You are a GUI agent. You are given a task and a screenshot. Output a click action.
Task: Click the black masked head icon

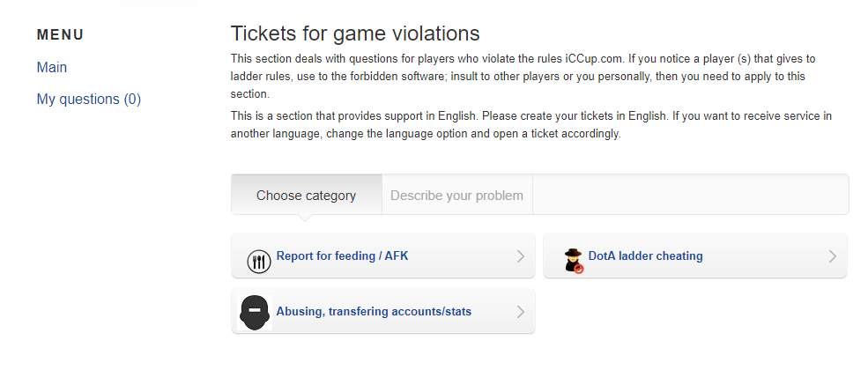click(x=255, y=312)
